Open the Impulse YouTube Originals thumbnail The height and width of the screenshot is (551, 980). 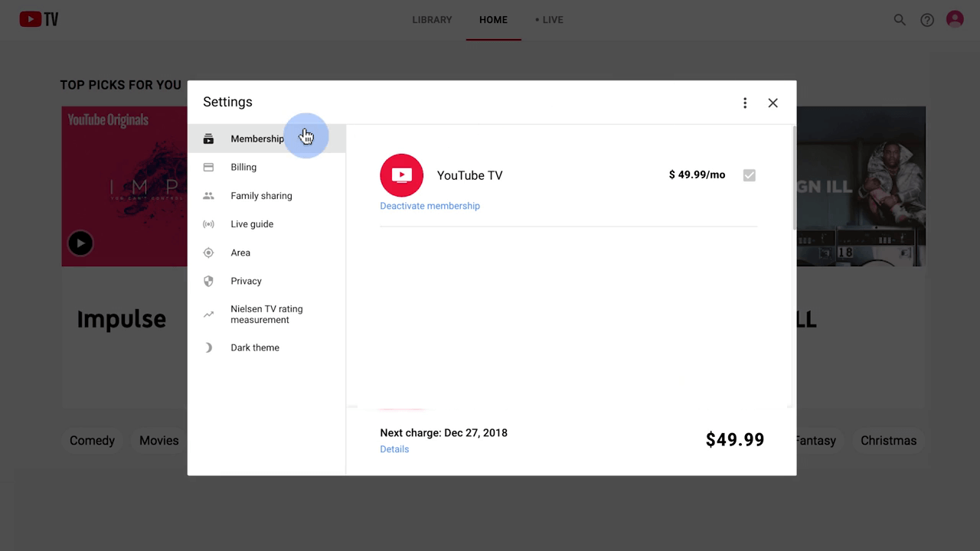point(124,186)
